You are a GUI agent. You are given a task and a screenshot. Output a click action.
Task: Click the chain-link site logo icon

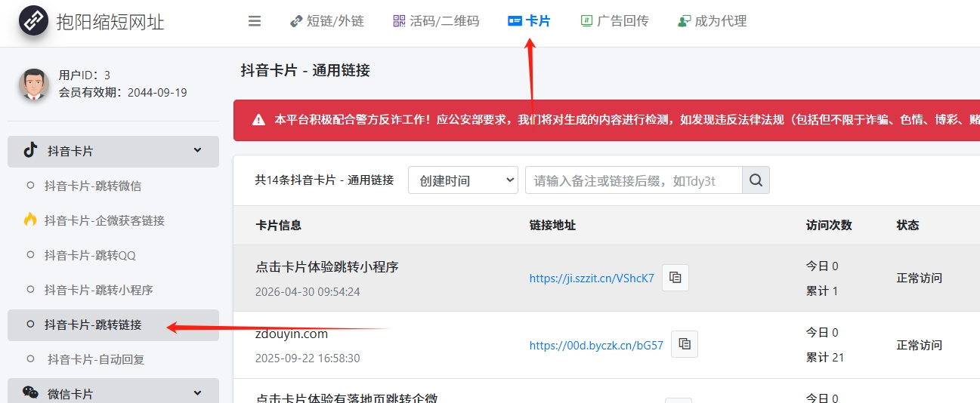(32, 22)
